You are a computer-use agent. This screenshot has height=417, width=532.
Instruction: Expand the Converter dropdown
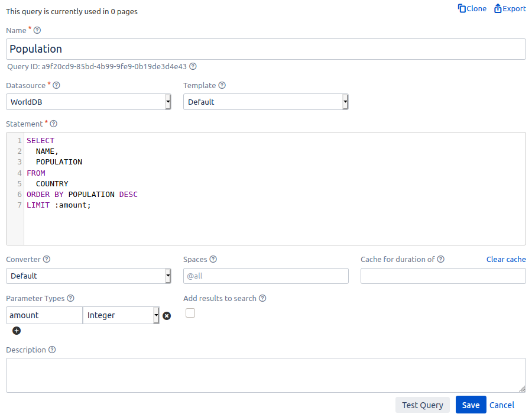pos(89,276)
